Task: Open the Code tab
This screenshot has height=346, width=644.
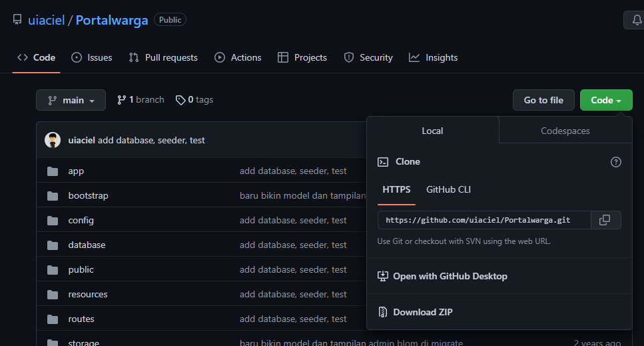Action: (x=36, y=57)
